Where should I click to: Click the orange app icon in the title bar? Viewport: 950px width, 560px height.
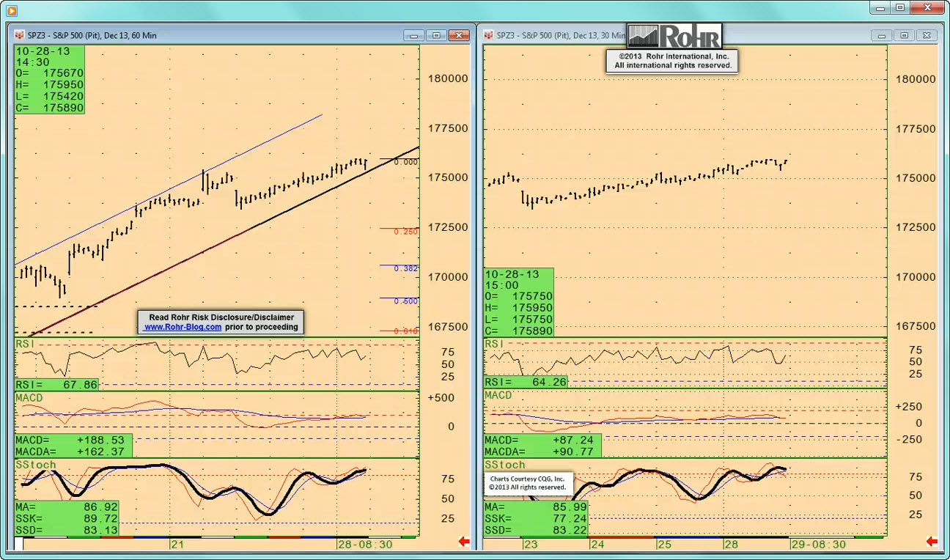(x=11, y=10)
